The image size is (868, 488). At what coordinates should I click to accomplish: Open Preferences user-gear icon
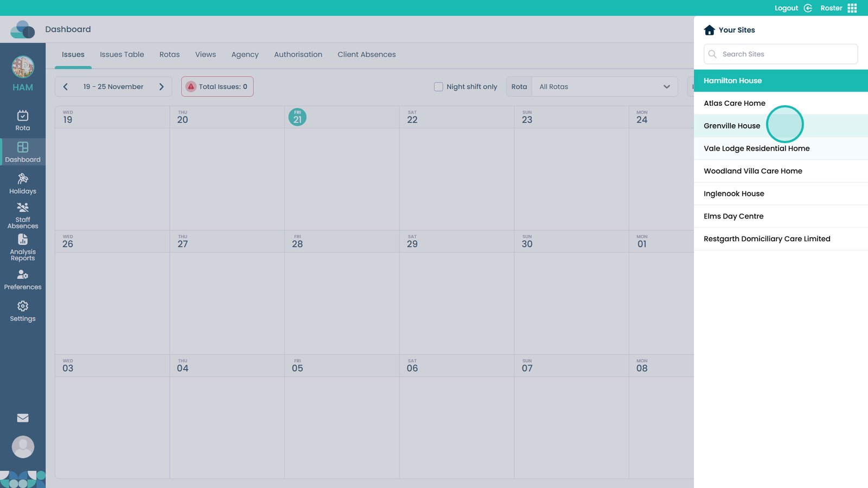point(23,275)
